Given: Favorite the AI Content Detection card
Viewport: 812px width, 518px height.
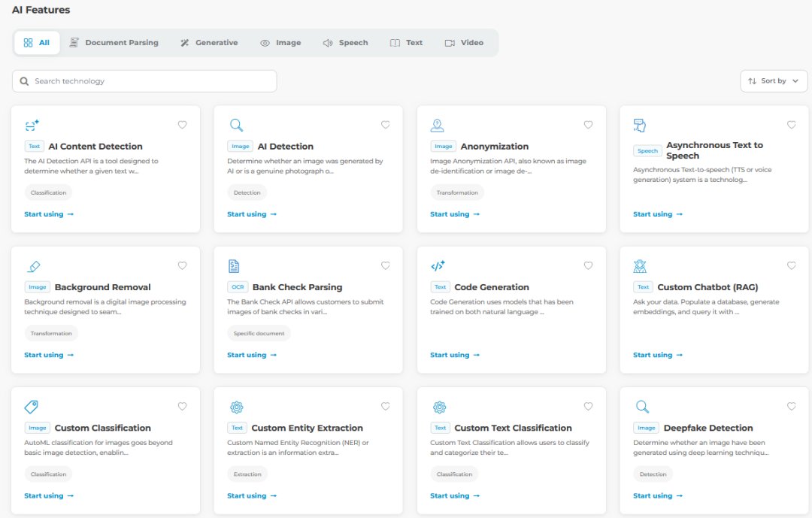Looking at the screenshot, I should pos(182,125).
